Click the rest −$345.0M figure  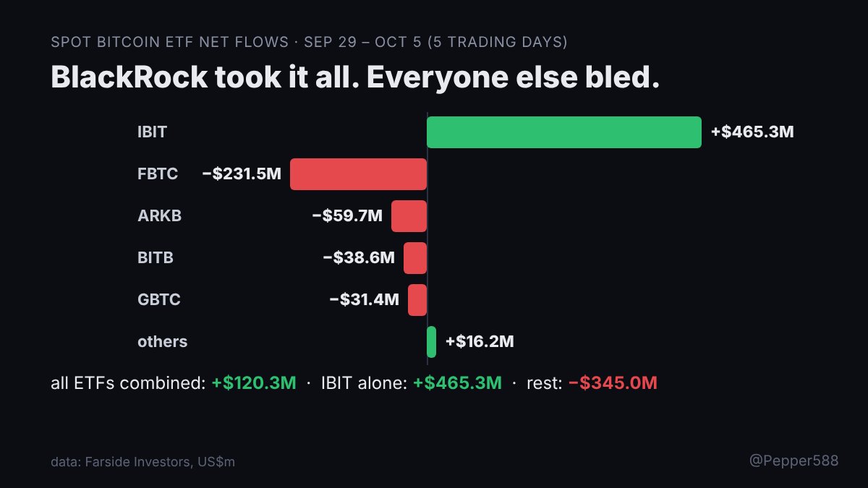coord(613,383)
